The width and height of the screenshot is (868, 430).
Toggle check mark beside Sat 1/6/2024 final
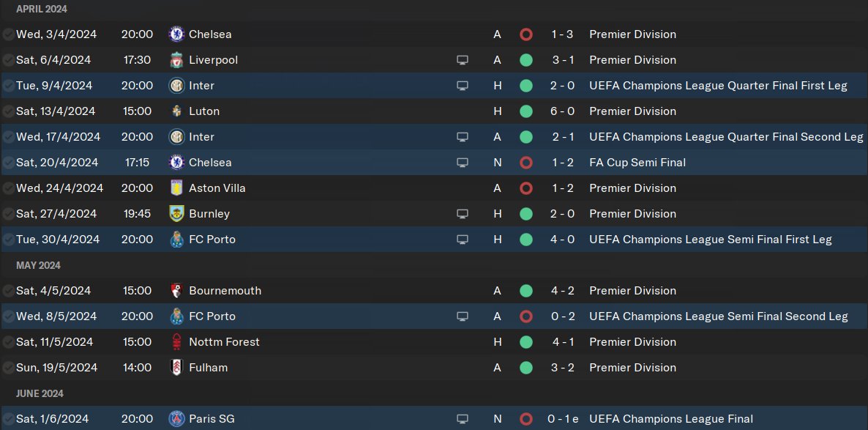[8, 419]
